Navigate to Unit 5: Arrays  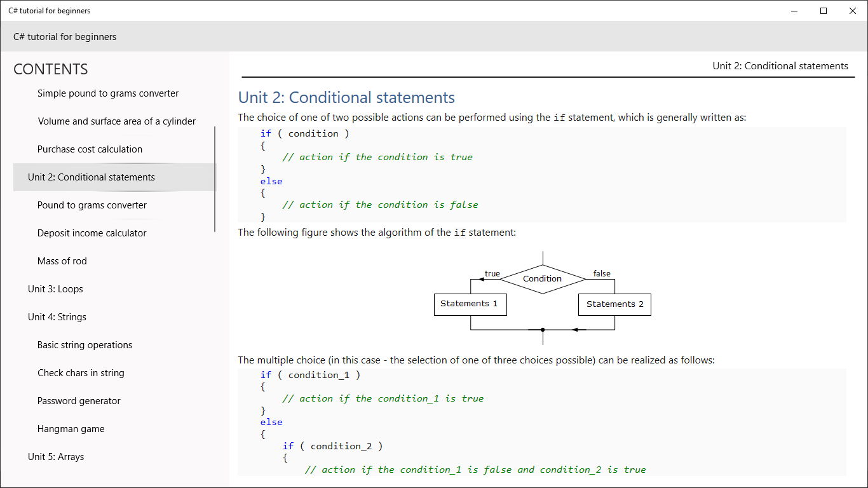(56, 457)
